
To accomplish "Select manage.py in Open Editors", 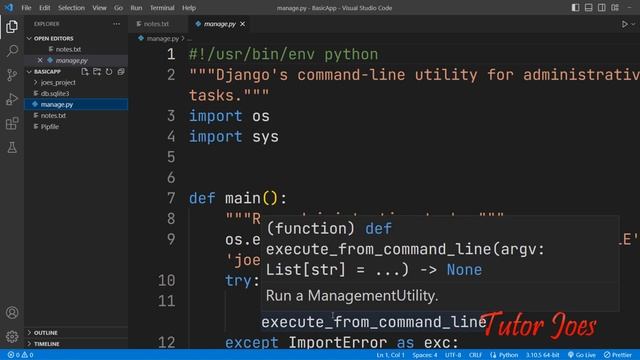I will (x=72, y=60).
